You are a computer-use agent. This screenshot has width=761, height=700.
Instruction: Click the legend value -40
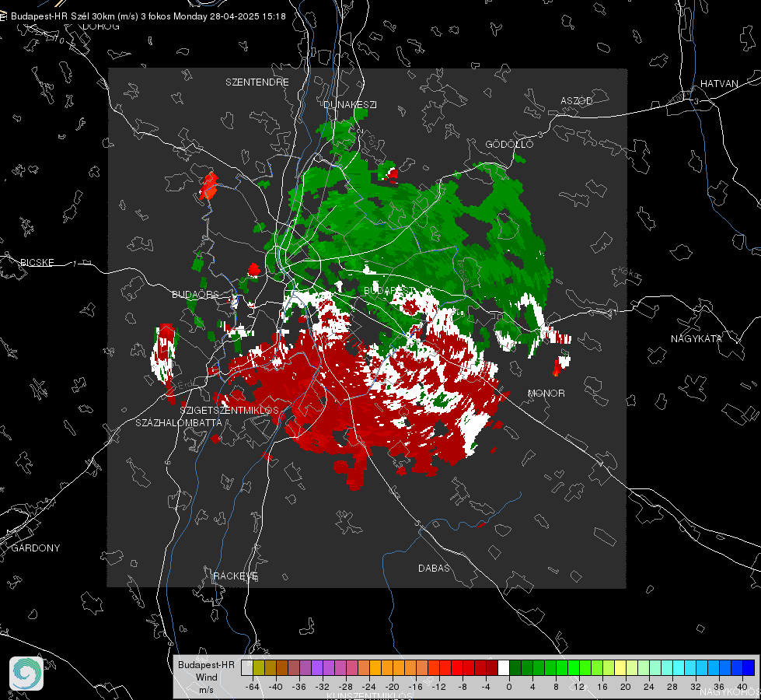(x=276, y=687)
